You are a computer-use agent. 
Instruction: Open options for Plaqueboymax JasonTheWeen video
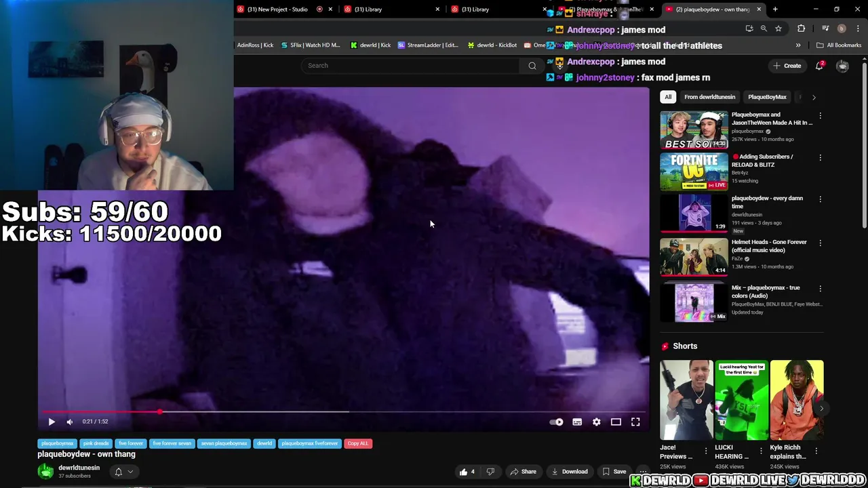[x=820, y=116]
